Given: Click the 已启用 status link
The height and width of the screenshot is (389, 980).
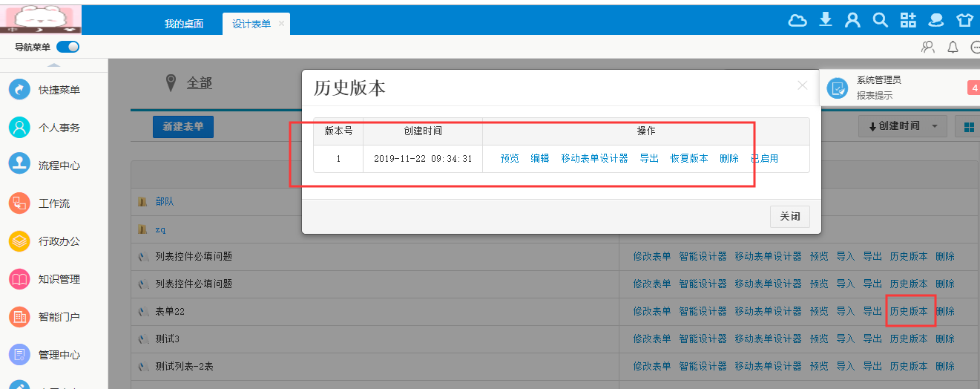Looking at the screenshot, I should pyautogui.click(x=764, y=158).
